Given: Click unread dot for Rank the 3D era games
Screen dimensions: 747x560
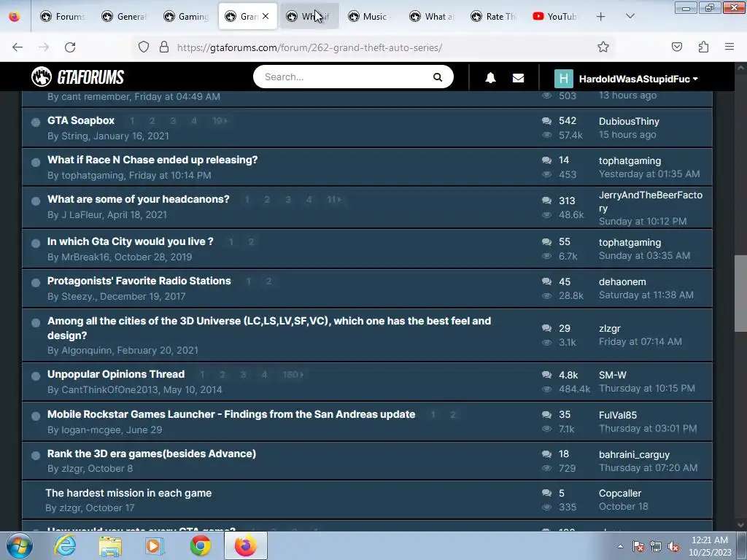Looking at the screenshot, I should click(x=36, y=456).
